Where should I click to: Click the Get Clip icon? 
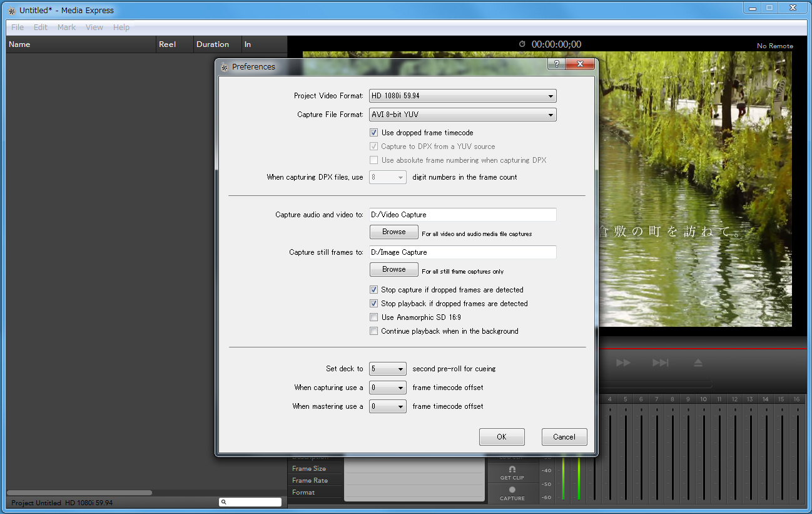click(512, 469)
